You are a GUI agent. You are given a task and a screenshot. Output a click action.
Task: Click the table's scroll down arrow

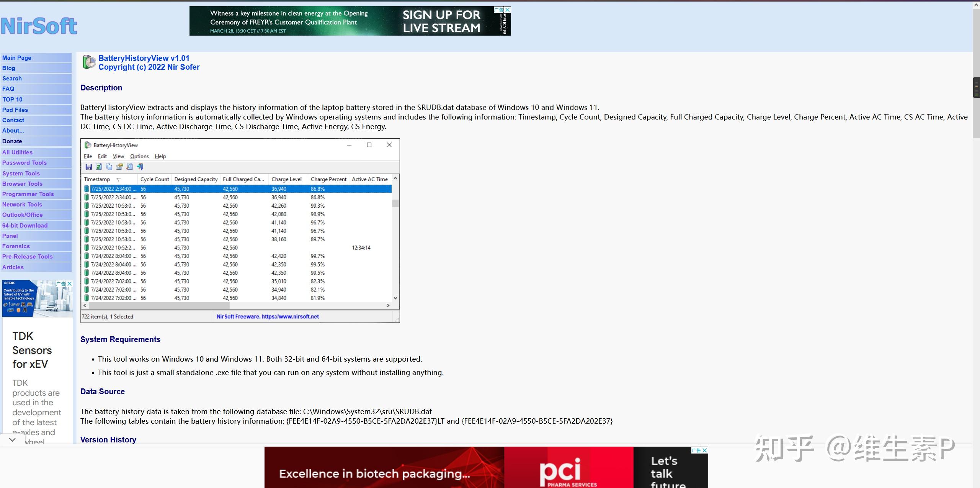click(395, 298)
